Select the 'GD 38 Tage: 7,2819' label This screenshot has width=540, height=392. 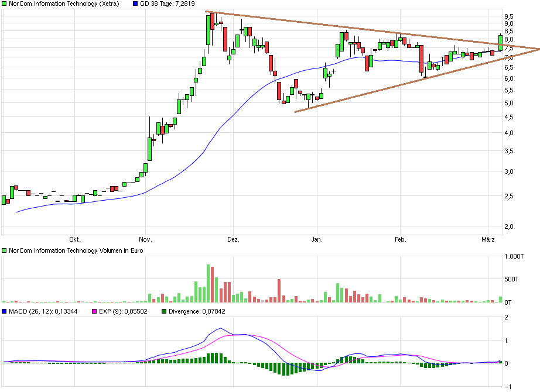(x=168, y=4)
